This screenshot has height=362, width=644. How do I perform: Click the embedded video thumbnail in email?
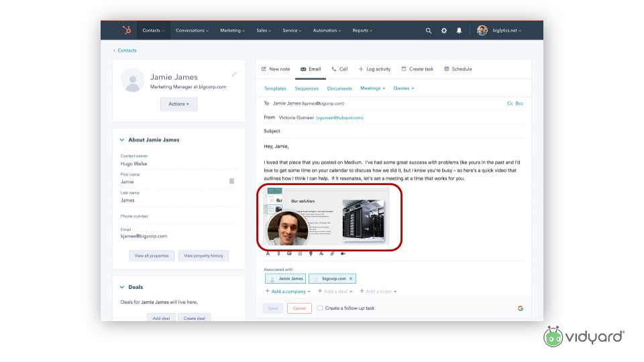point(327,217)
